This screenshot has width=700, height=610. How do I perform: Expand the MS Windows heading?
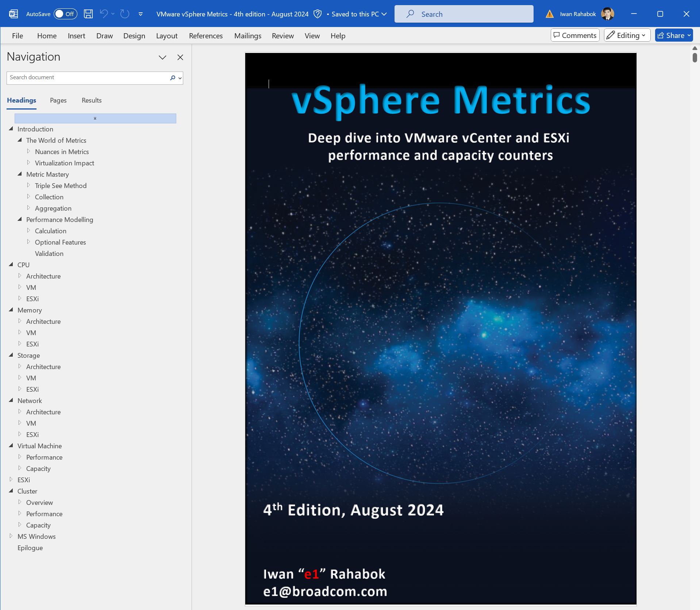point(11,536)
